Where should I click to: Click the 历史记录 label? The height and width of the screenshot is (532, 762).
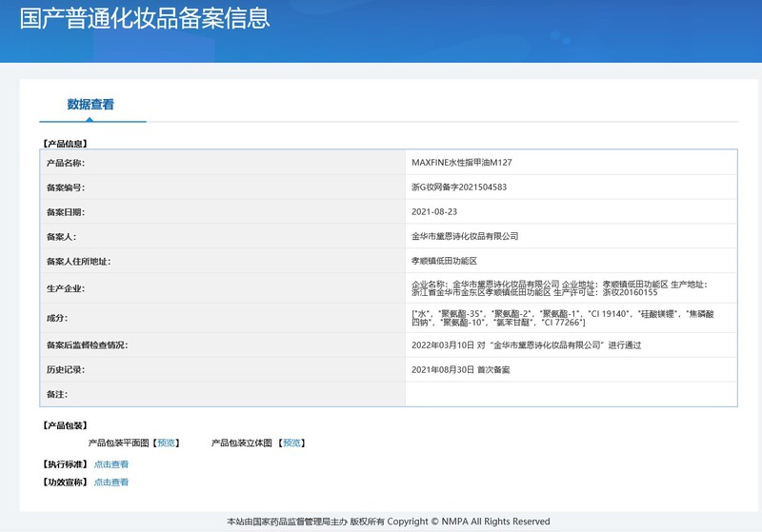(66, 369)
